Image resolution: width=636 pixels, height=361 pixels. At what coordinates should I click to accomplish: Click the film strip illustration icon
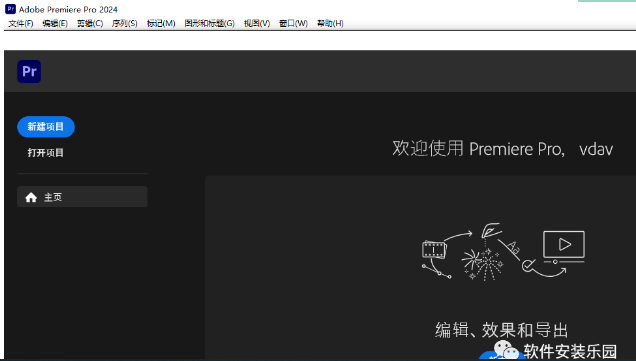pyautogui.click(x=434, y=249)
